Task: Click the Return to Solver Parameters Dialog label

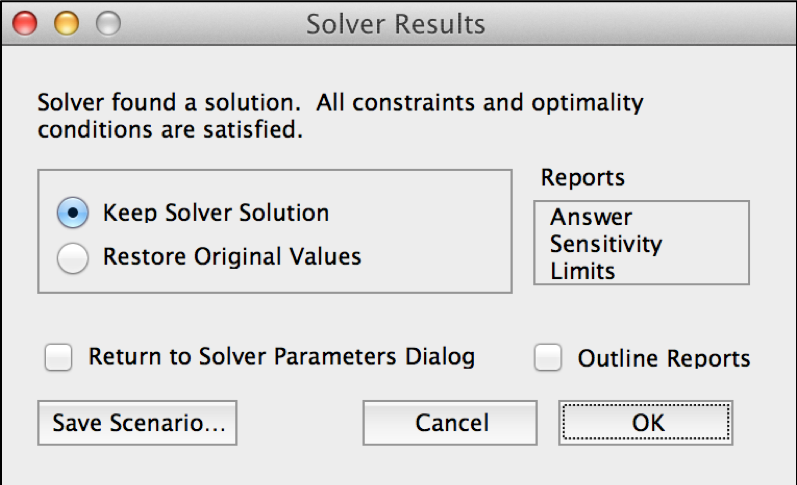Action: click(282, 357)
